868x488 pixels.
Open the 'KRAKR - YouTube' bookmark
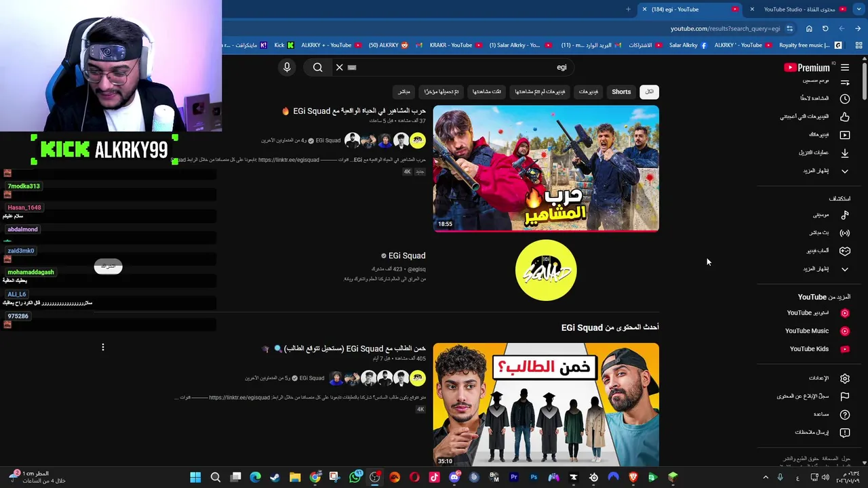click(x=456, y=45)
